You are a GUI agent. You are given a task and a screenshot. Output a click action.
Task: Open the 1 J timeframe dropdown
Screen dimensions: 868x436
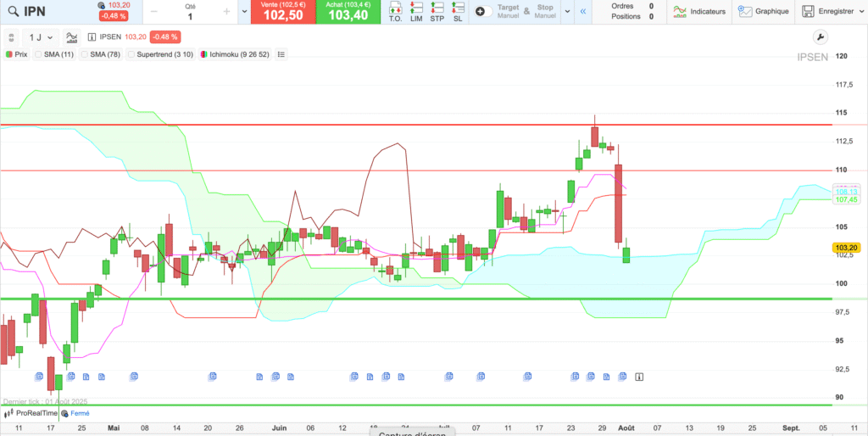coord(40,37)
